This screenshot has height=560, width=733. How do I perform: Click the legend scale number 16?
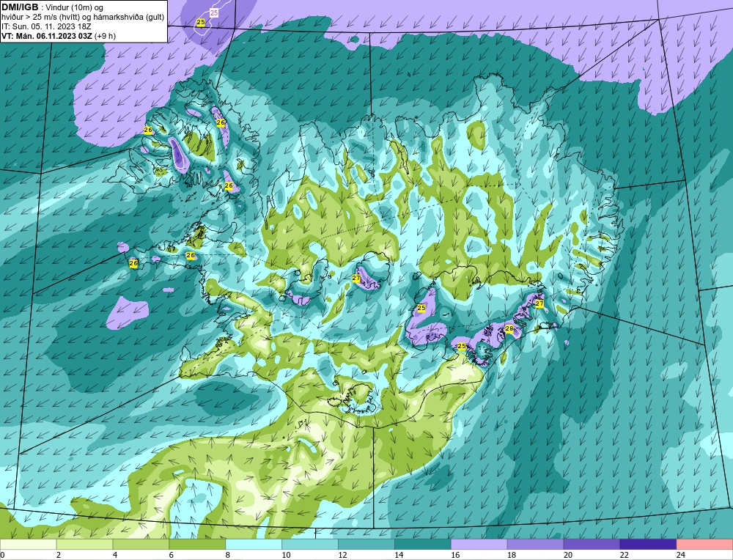tap(455, 555)
